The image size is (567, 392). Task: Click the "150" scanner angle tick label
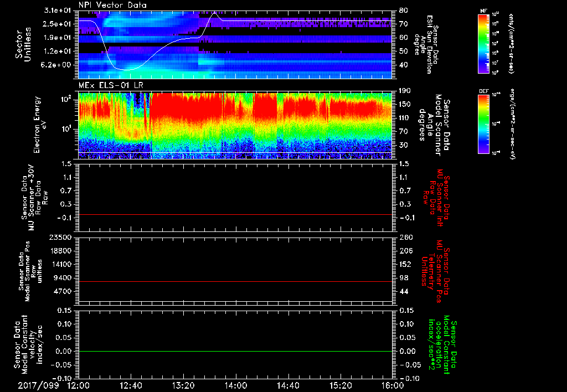(x=405, y=104)
